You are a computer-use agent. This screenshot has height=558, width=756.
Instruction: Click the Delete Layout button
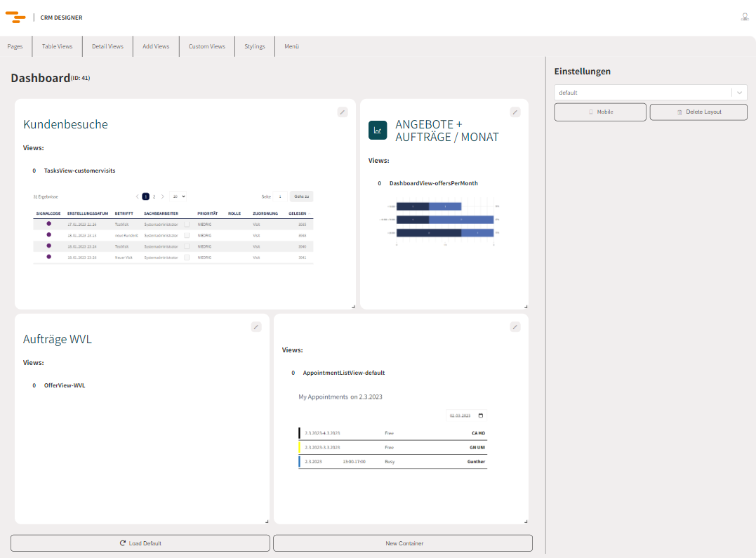(x=698, y=112)
